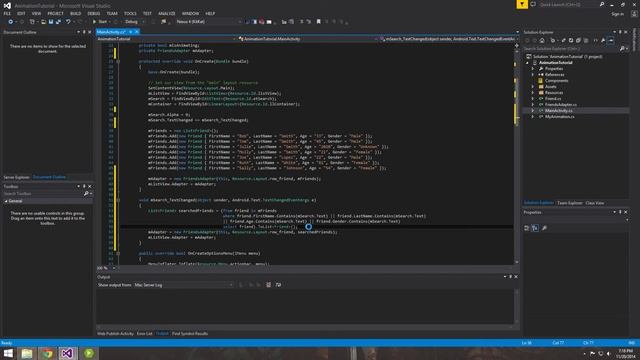
Task: Open the BUILD menu
Action: tap(76, 13)
